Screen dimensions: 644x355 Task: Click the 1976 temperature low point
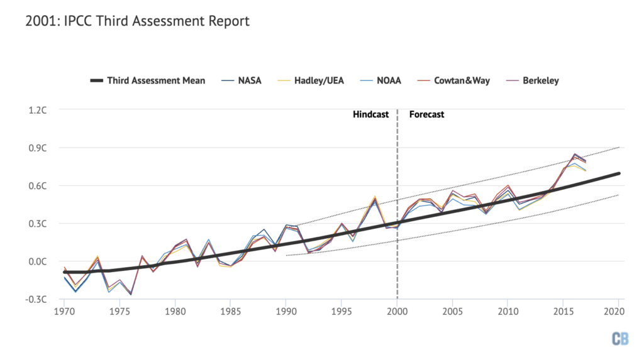point(131,294)
